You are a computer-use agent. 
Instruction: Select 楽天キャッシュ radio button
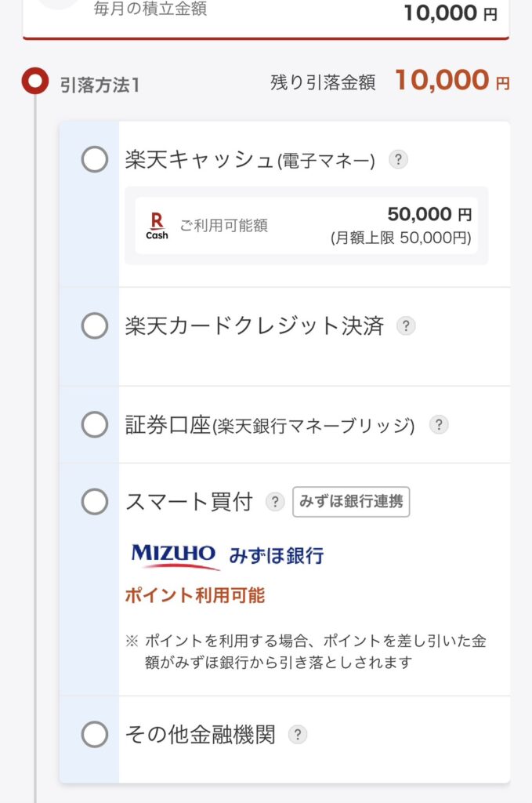(x=95, y=160)
